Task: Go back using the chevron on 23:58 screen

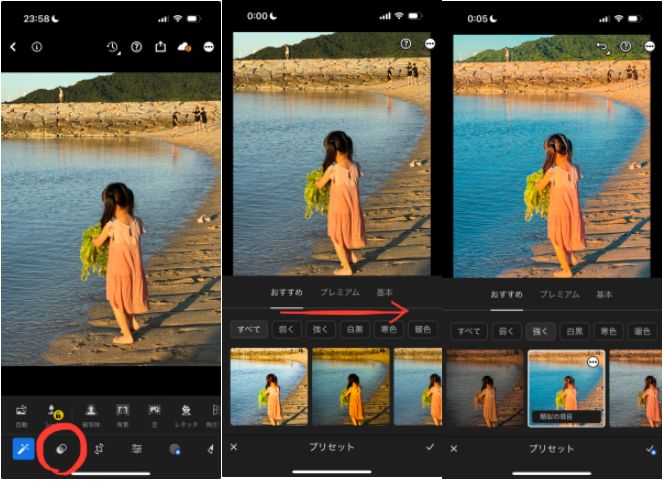Action: 13,47
